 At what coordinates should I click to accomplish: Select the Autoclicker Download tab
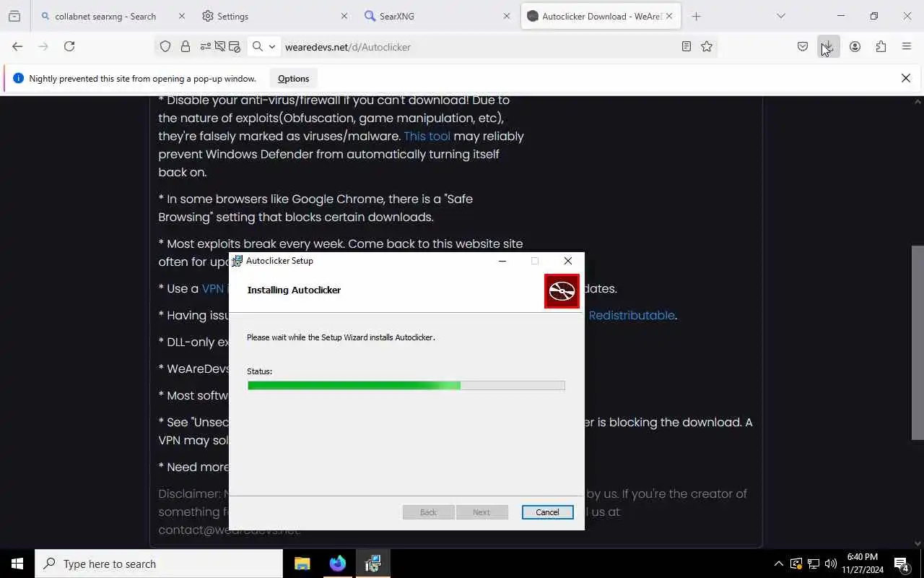pos(601,16)
